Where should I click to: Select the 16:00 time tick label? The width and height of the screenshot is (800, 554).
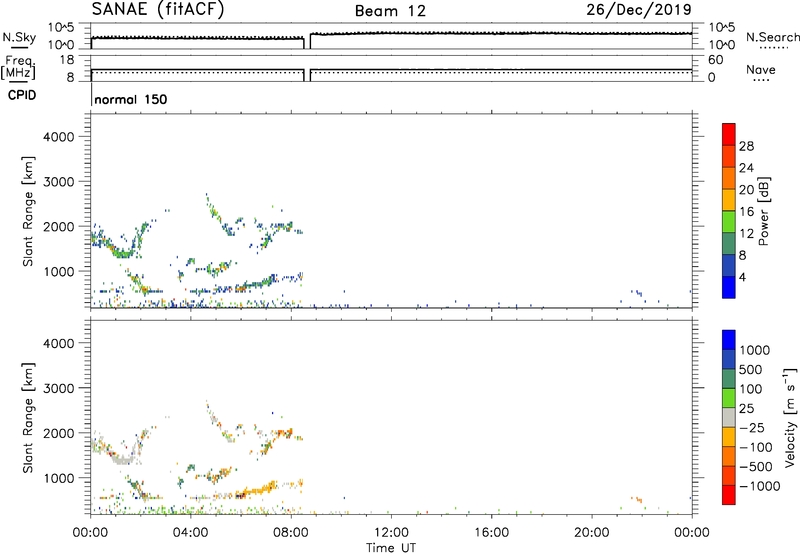[491, 533]
